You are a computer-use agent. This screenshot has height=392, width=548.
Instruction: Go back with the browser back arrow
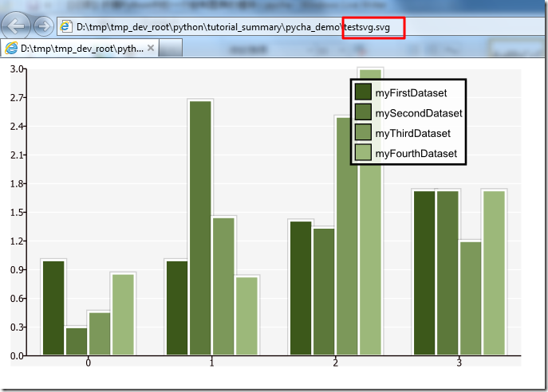[16, 25]
